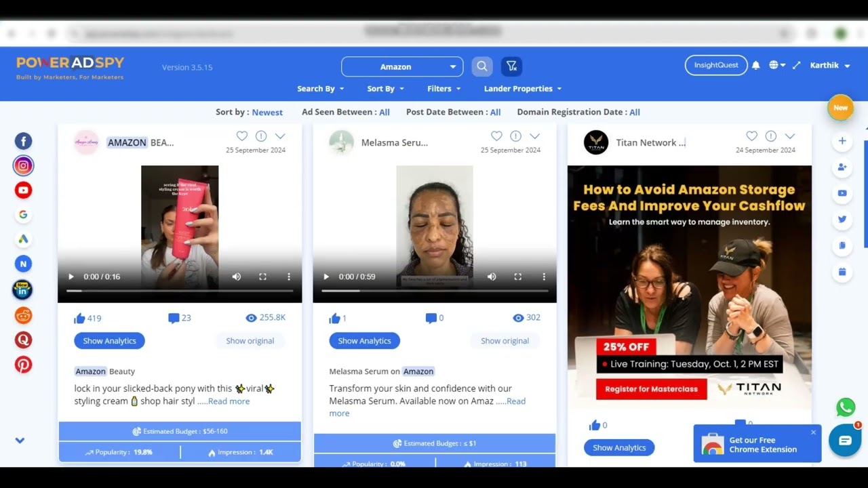Open fullscreen on the Amazon Beauty video

262,277
